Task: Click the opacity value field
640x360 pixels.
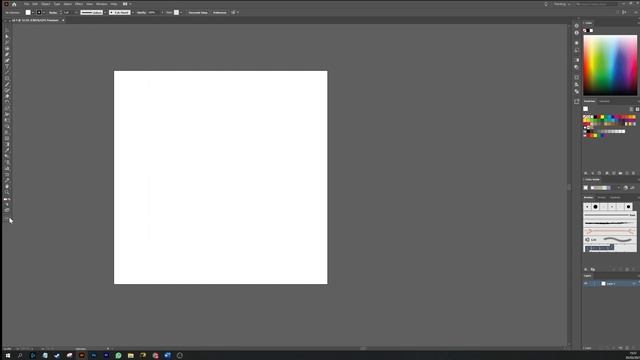Action: [153, 13]
